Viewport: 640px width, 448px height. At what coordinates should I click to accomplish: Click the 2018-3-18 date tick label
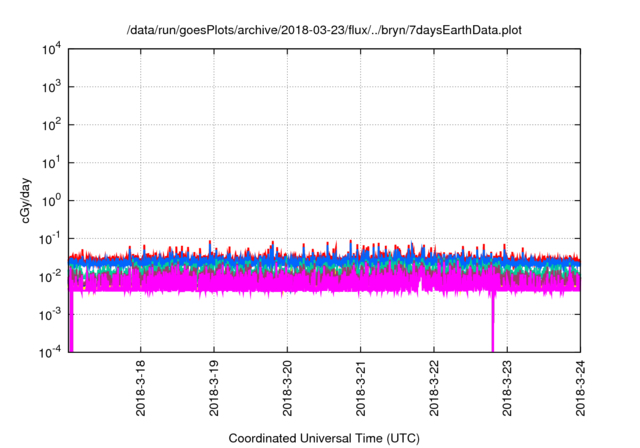pos(140,388)
